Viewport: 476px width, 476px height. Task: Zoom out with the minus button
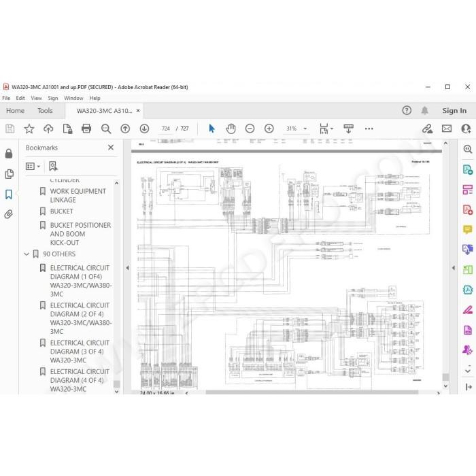[x=250, y=129]
